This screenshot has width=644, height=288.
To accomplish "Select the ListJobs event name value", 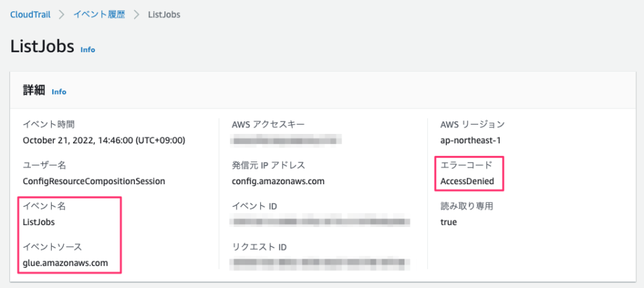I will [x=39, y=222].
